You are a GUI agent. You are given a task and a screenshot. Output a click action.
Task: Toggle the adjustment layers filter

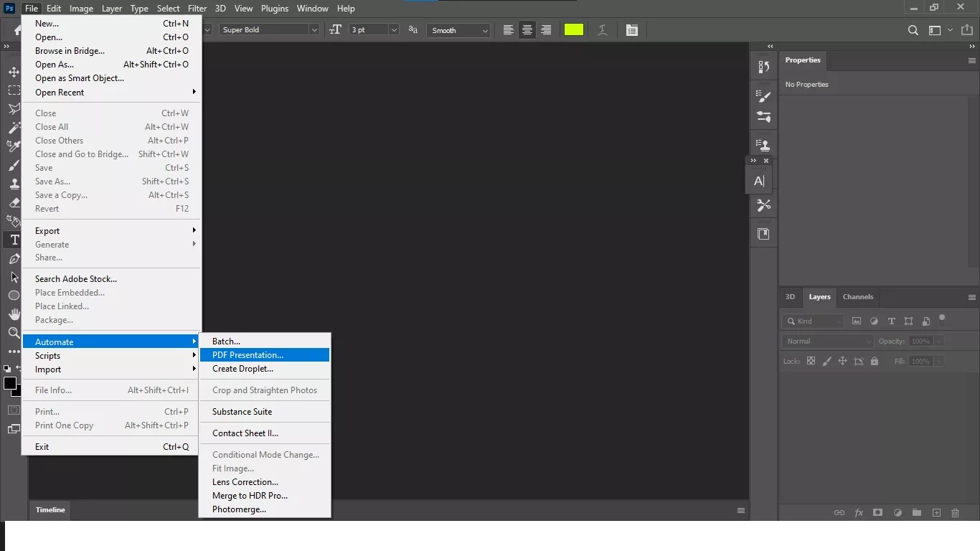point(874,321)
